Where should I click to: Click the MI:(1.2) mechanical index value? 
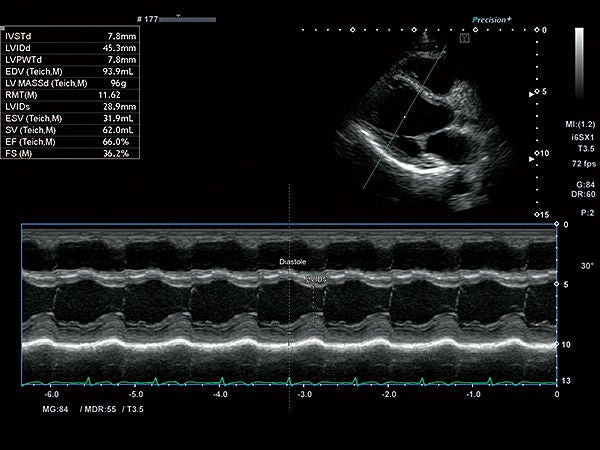580,124
